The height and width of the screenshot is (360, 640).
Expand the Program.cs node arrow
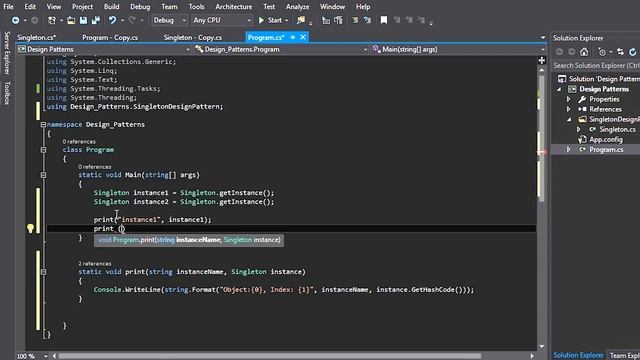click(569, 150)
